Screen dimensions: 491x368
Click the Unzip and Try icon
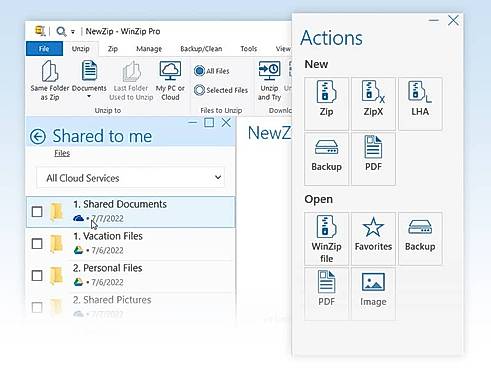(269, 71)
